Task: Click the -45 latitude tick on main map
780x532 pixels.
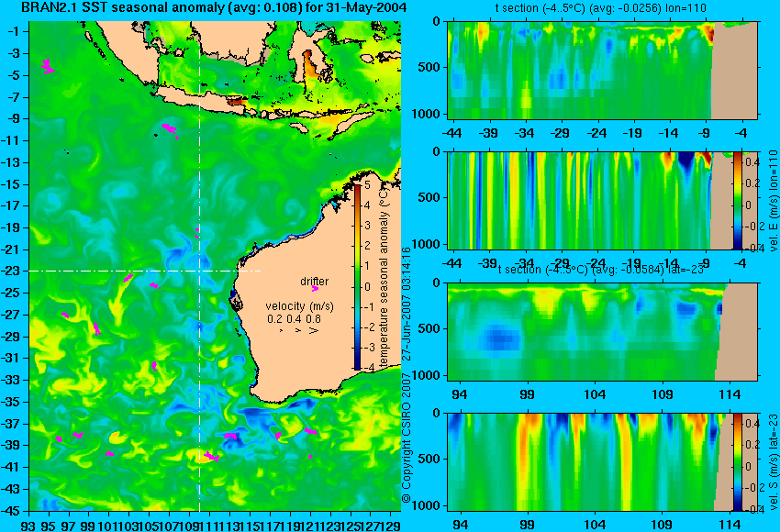Action: [11, 511]
